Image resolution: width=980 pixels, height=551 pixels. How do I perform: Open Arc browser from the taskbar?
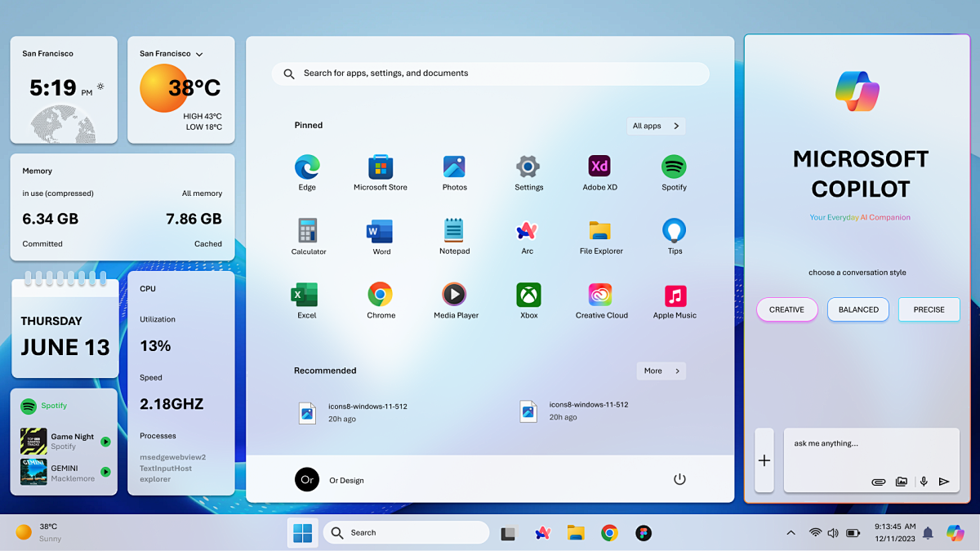click(x=542, y=533)
